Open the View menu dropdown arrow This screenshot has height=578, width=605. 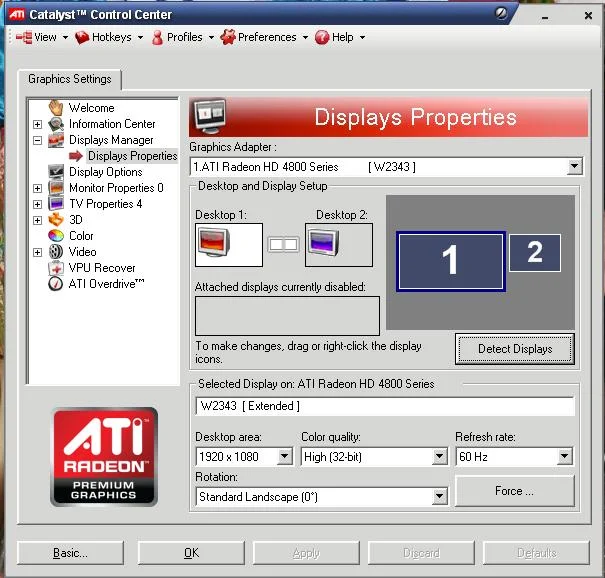click(65, 37)
